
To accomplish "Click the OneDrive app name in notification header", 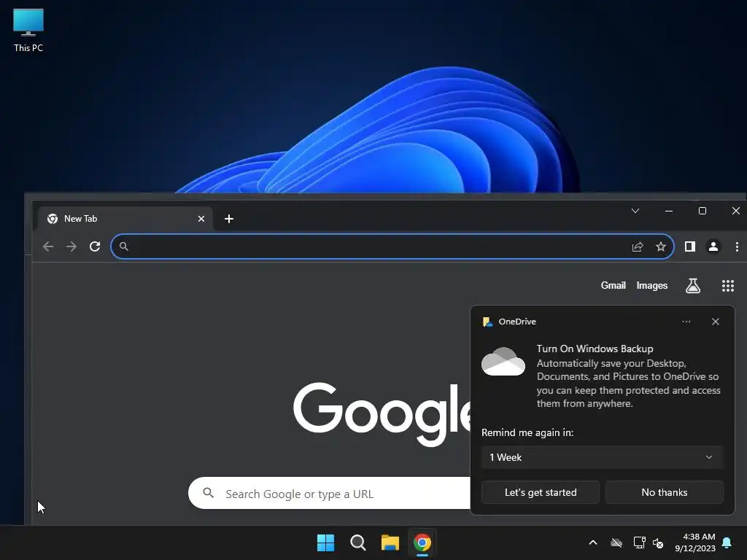I will 517,322.
